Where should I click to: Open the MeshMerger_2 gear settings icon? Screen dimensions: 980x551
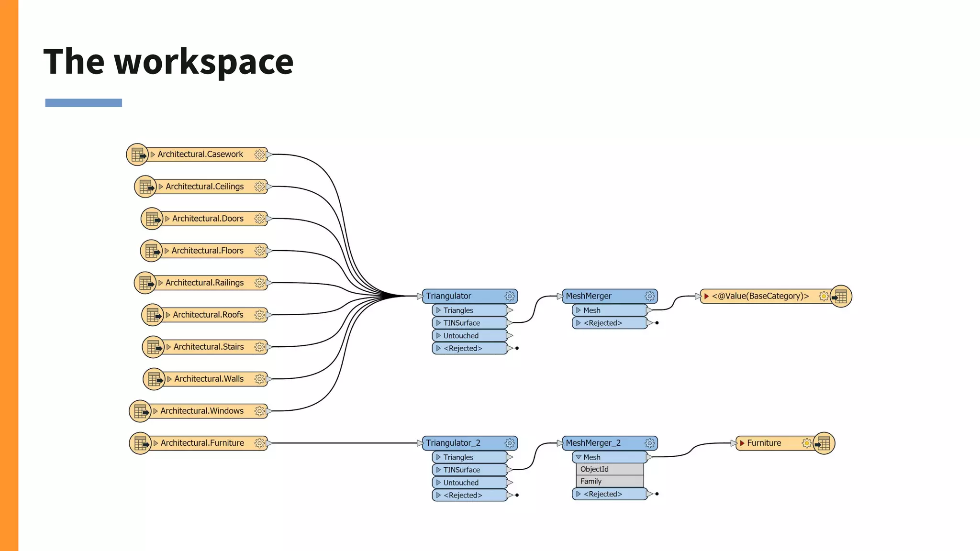(649, 443)
